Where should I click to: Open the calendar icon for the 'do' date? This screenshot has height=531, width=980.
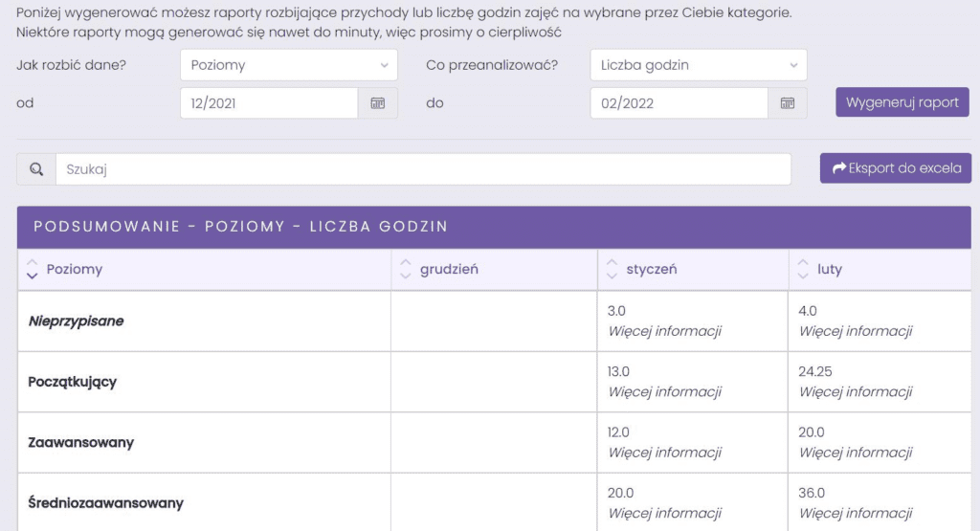point(788,103)
